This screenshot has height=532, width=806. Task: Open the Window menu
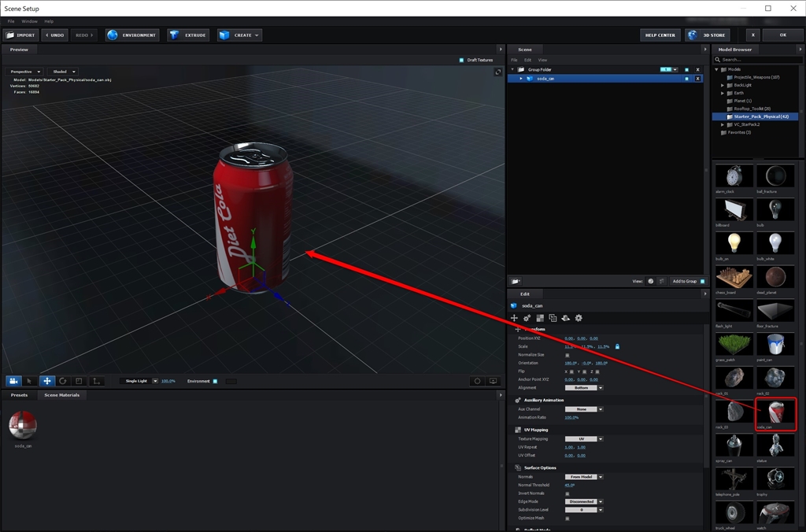29,21
